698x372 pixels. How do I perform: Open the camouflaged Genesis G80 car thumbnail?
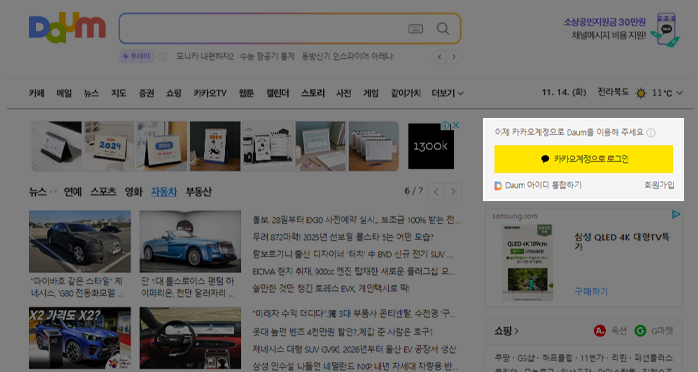tap(80, 242)
